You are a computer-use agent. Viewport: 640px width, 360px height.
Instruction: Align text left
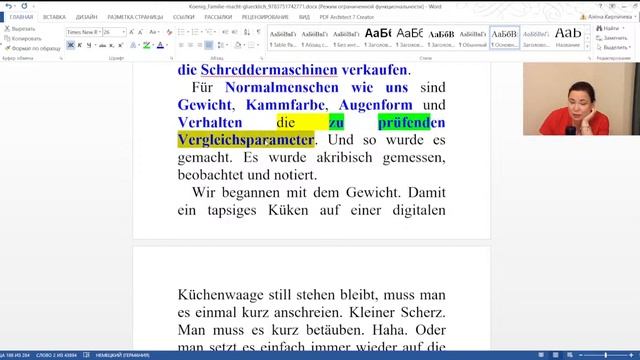181,45
